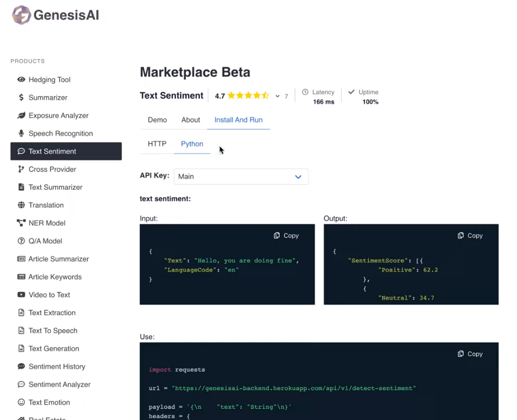Select the Summarizer dollar icon

(21, 97)
